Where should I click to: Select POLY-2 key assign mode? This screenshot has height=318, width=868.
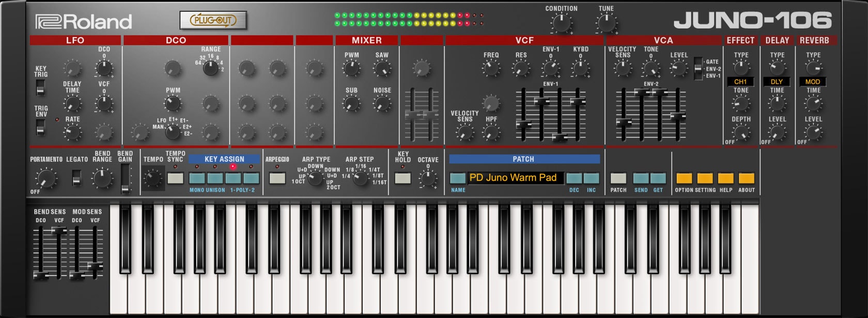click(x=251, y=178)
